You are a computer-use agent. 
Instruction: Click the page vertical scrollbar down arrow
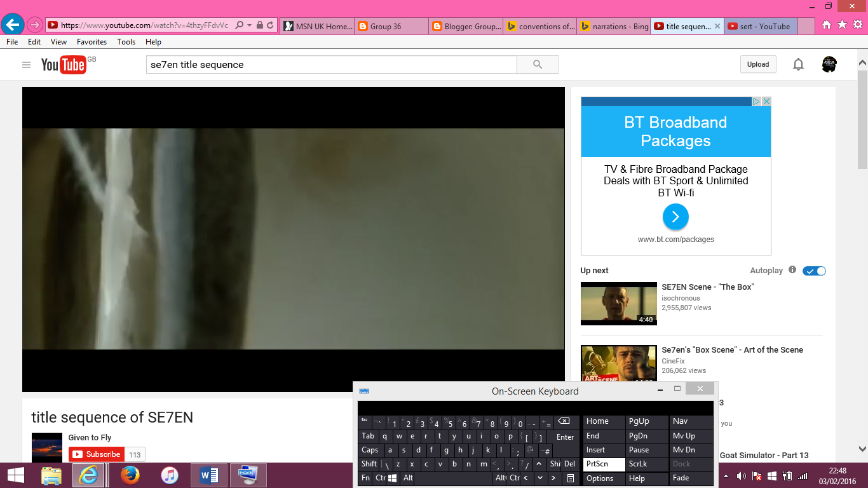862,448
